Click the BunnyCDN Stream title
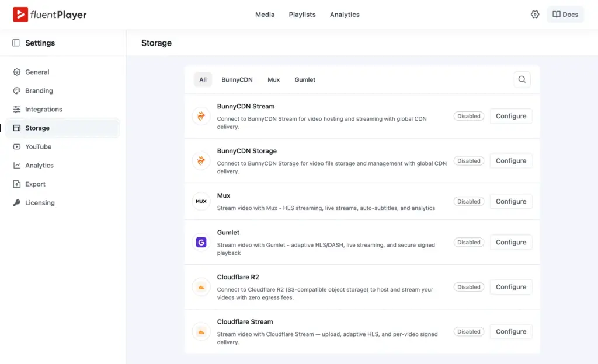The image size is (598, 364). pos(246,106)
